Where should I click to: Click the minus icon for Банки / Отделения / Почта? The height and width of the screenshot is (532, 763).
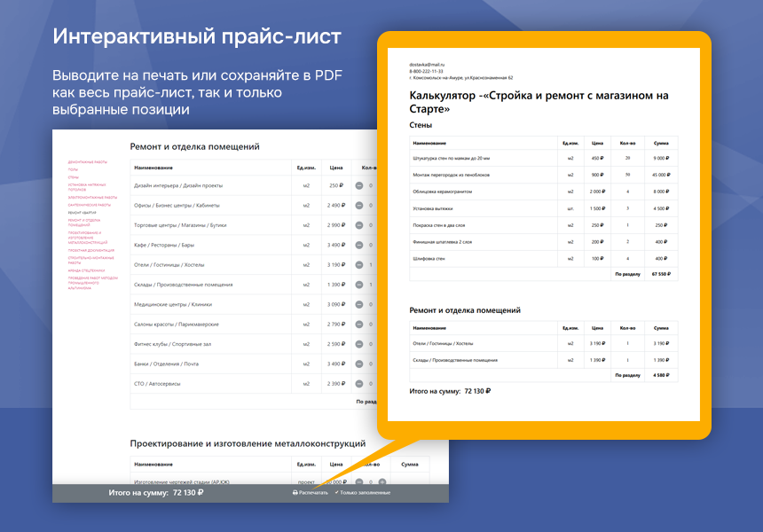click(x=358, y=364)
